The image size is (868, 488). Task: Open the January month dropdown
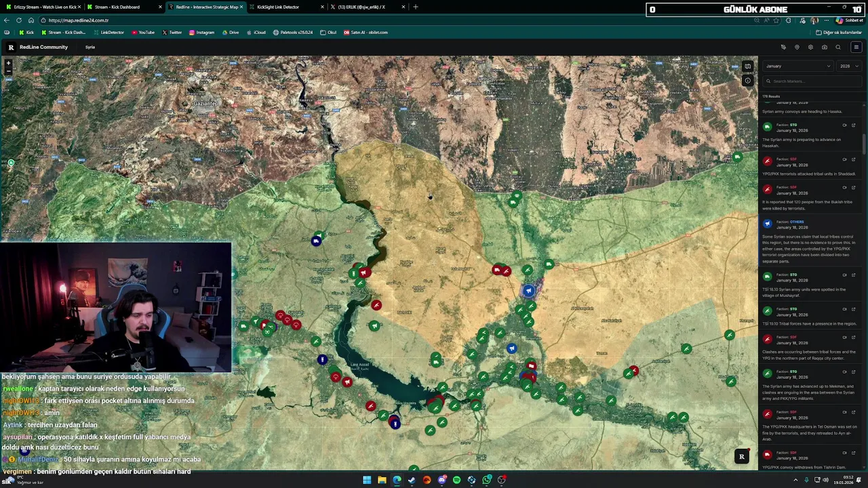pyautogui.click(x=798, y=66)
